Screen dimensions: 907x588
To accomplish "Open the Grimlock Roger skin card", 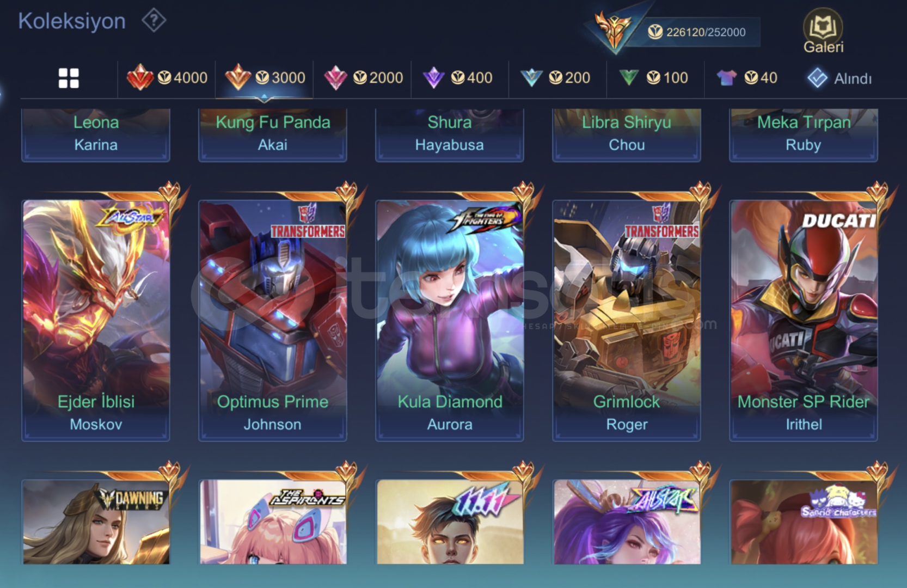I will 627,321.
